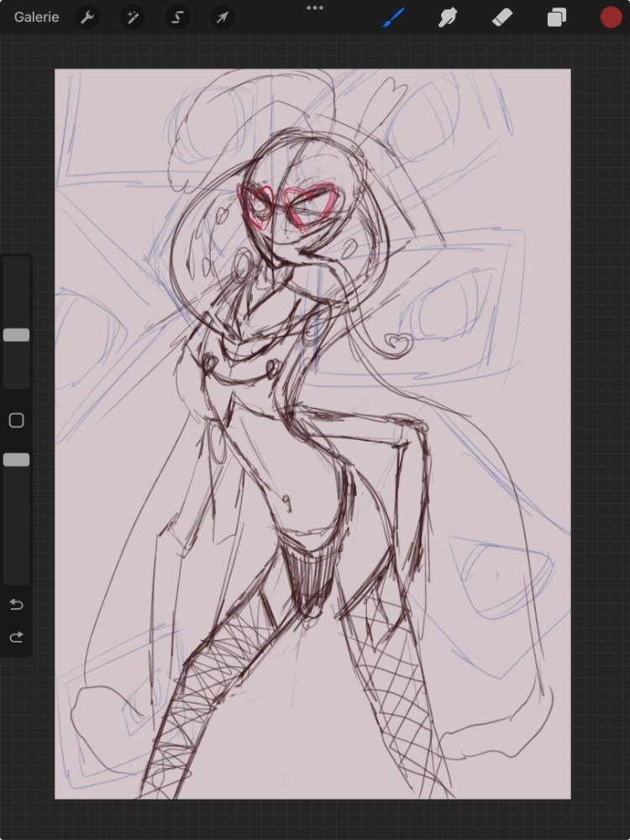Open the Layers panel
This screenshot has width=630, height=840.
click(x=556, y=17)
